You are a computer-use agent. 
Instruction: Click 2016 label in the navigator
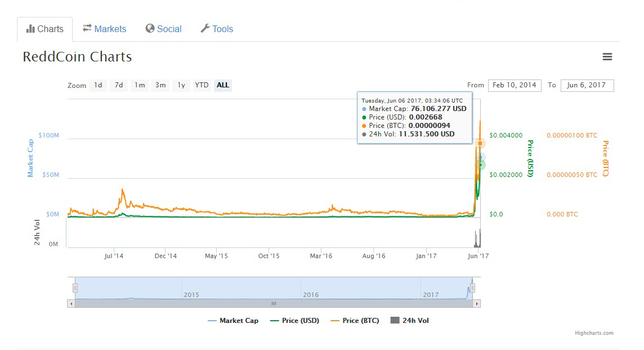(x=311, y=295)
